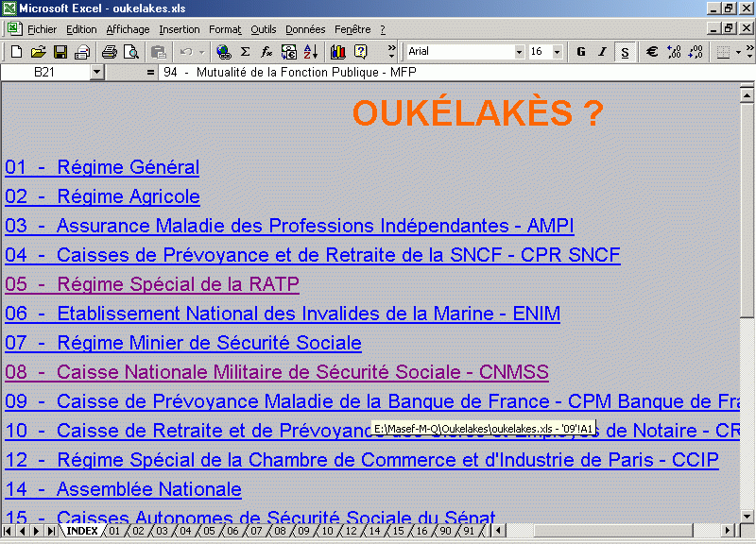Expand the Borders dropdown arrow

(738, 52)
